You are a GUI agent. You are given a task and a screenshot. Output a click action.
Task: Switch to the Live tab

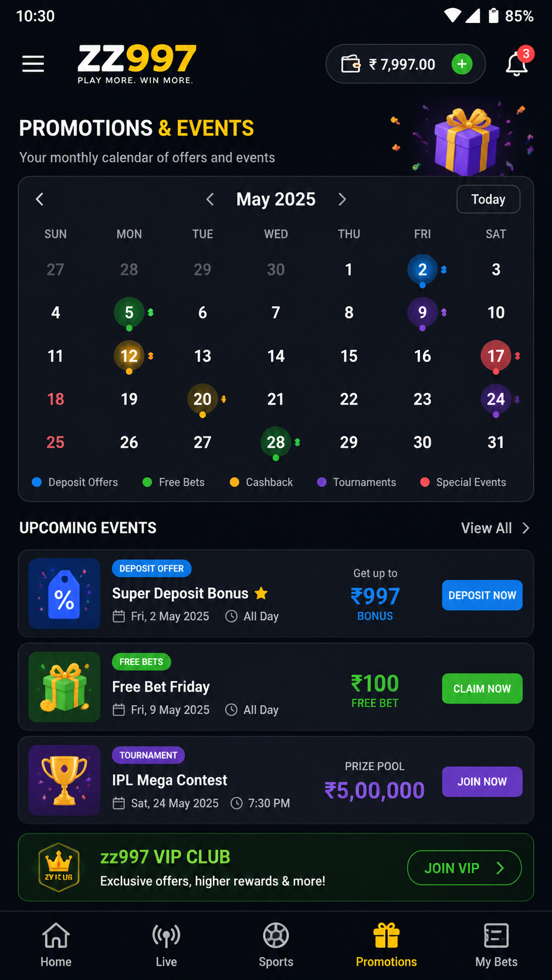166,944
